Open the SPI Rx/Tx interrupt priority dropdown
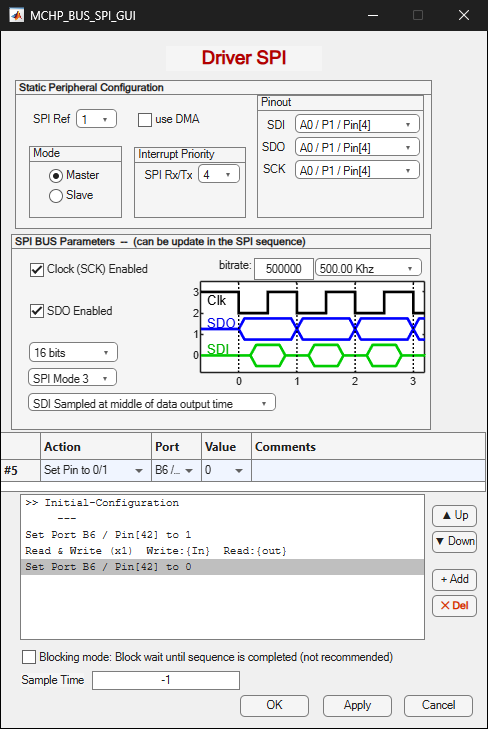 219,174
